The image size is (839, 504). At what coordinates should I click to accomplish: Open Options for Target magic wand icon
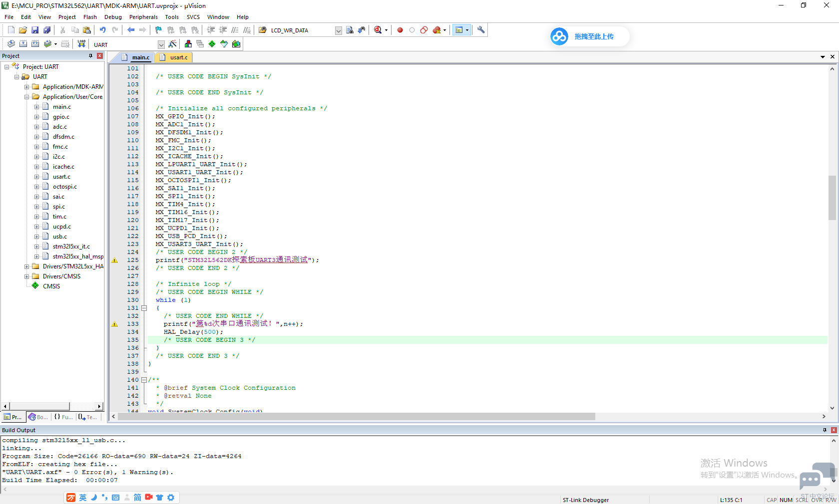[172, 44]
